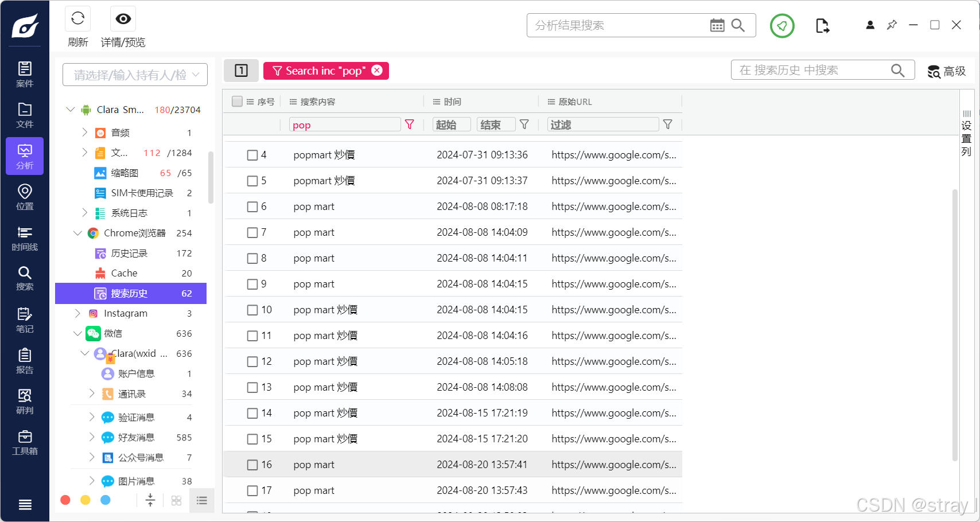
Task: Switch to list view icon
Action: point(201,500)
